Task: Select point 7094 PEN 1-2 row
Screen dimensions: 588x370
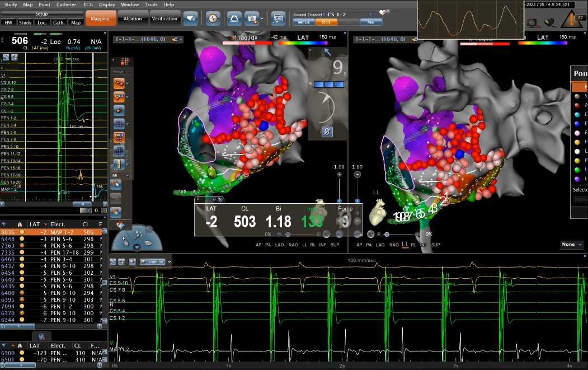Action: [51, 307]
